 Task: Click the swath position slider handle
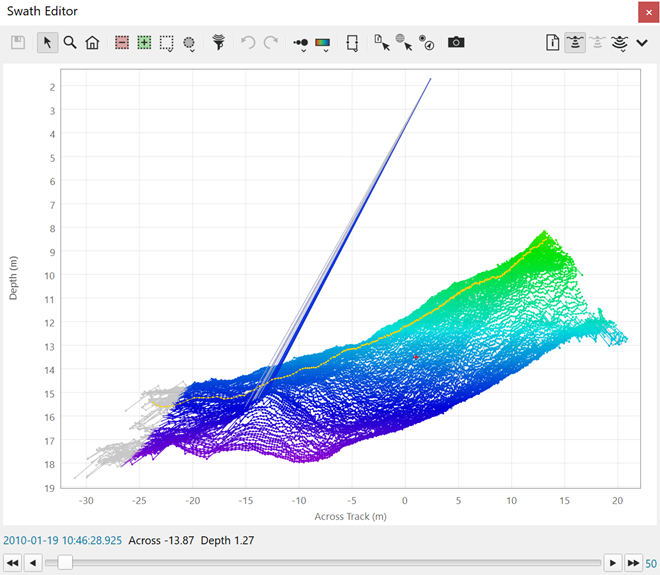click(x=65, y=563)
